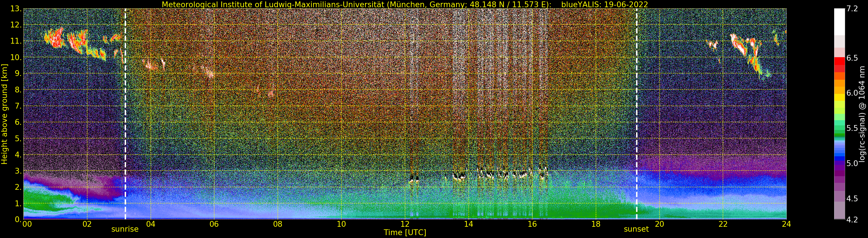Click the colorbar value '4.5'
The height and width of the screenshot is (238, 868).
(x=852, y=198)
